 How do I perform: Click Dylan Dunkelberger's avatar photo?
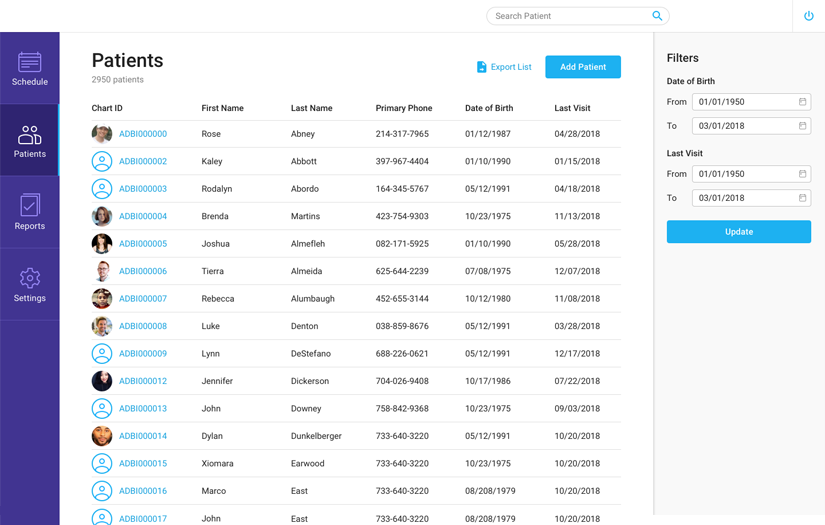click(102, 436)
